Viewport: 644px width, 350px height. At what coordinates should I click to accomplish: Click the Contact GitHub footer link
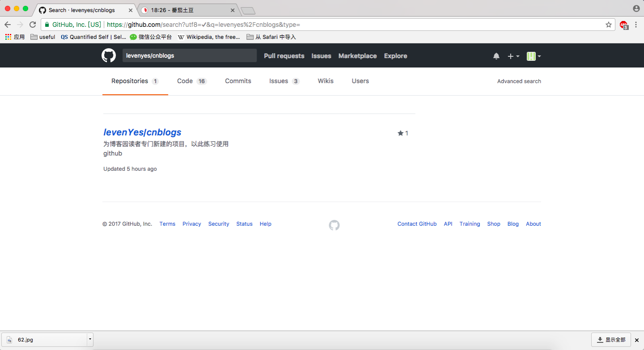pos(417,224)
